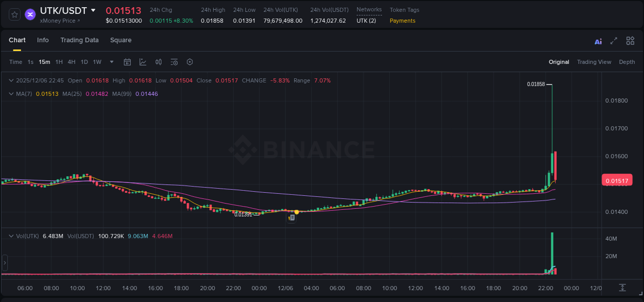The height and width of the screenshot is (302, 644).
Task: Open the Payments token tag link
Action: click(402, 21)
